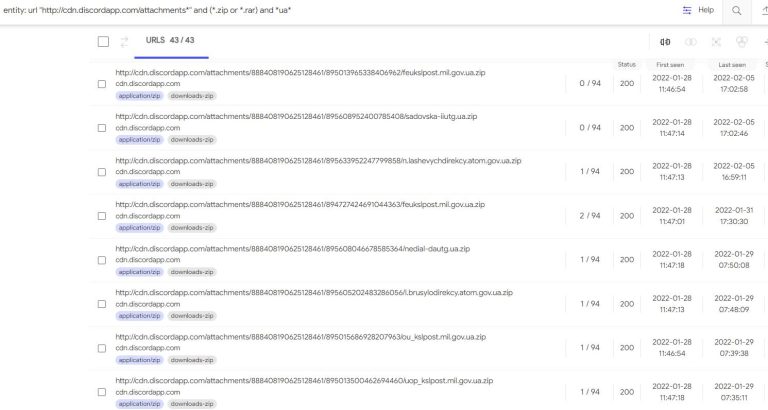Open the n.lashevychdirekcy.atom.gov.ua.zip URL link

coord(318,161)
